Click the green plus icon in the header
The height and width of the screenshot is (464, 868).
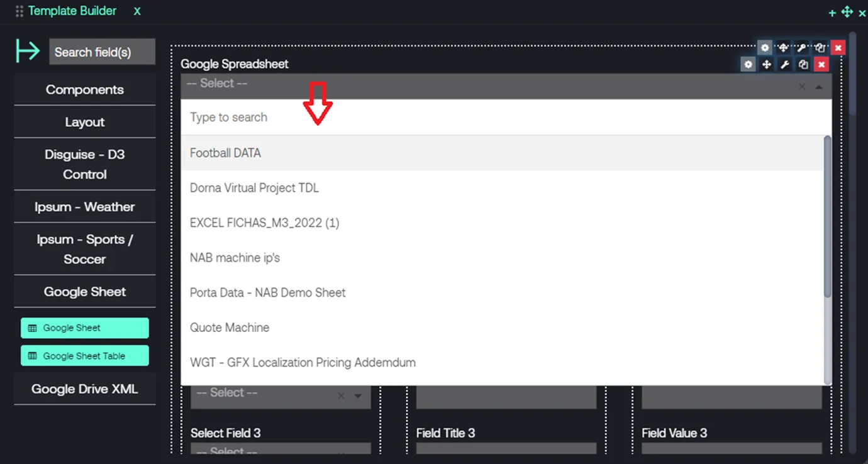(832, 13)
